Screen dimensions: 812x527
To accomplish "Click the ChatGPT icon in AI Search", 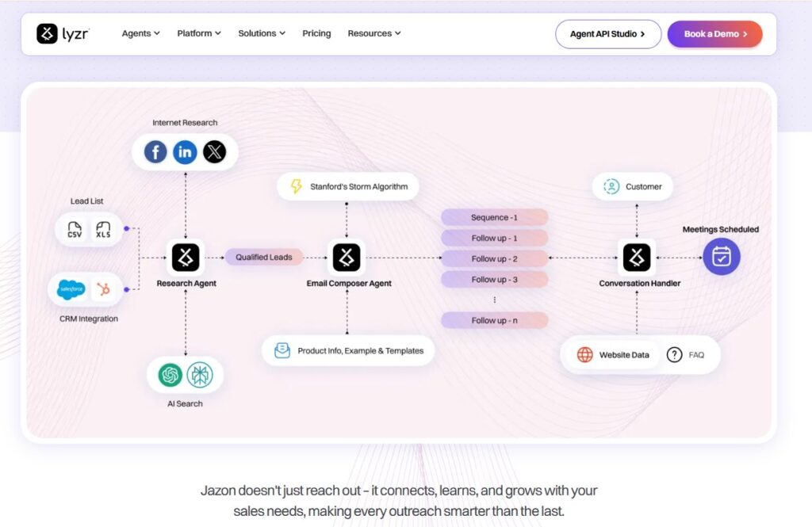I will click(x=170, y=374).
